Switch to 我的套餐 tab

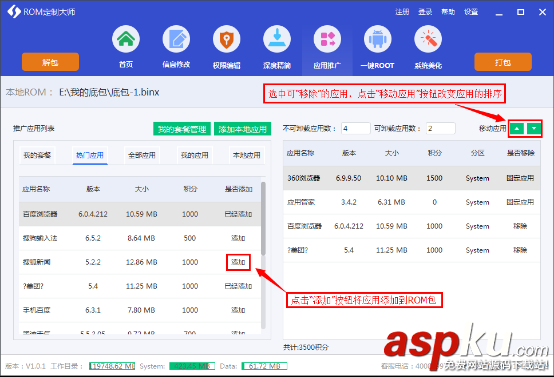(x=37, y=155)
